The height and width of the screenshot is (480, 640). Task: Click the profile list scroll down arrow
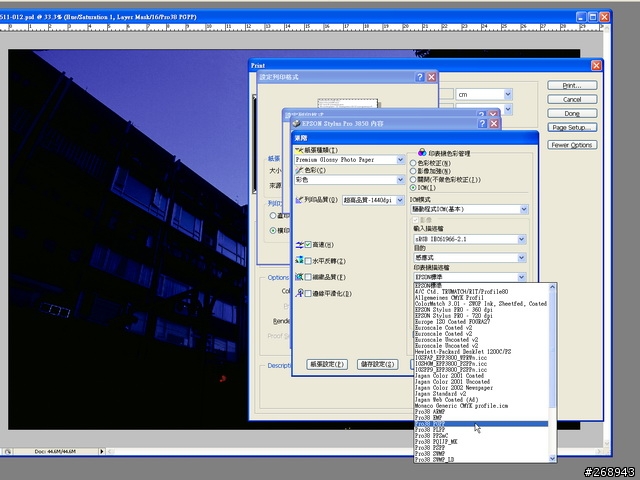[x=552, y=458]
